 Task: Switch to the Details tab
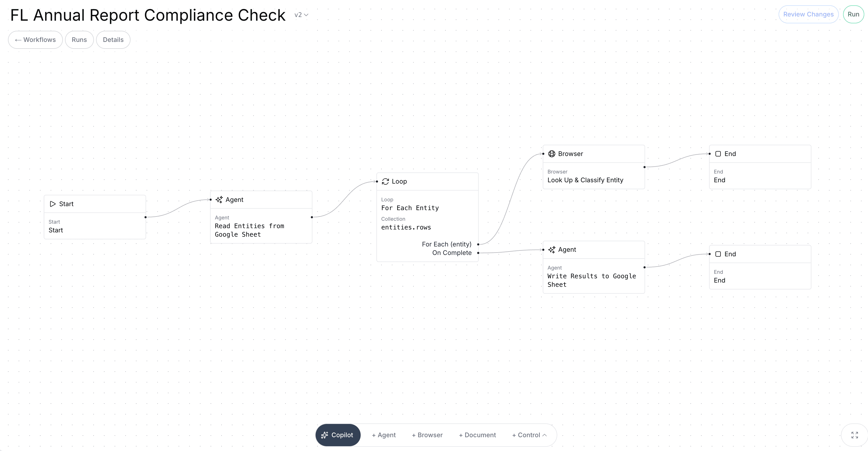coord(113,40)
